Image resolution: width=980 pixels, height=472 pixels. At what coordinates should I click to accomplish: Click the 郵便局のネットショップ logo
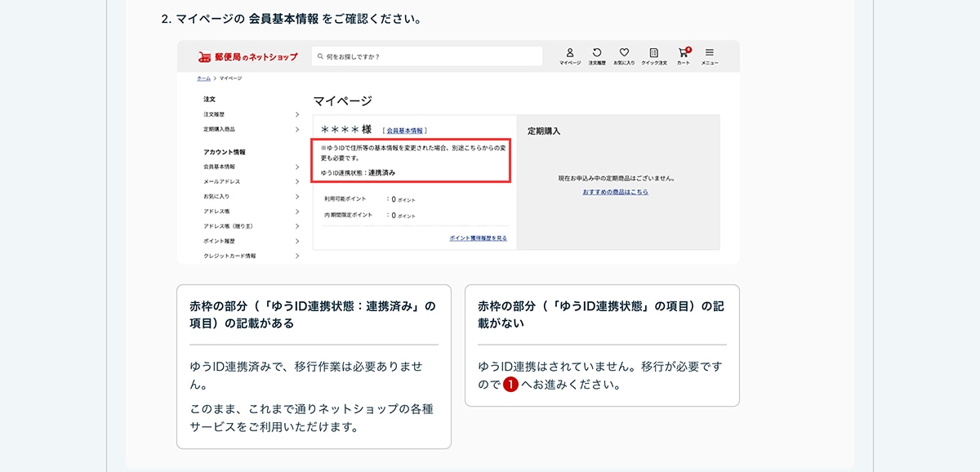click(x=247, y=56)
